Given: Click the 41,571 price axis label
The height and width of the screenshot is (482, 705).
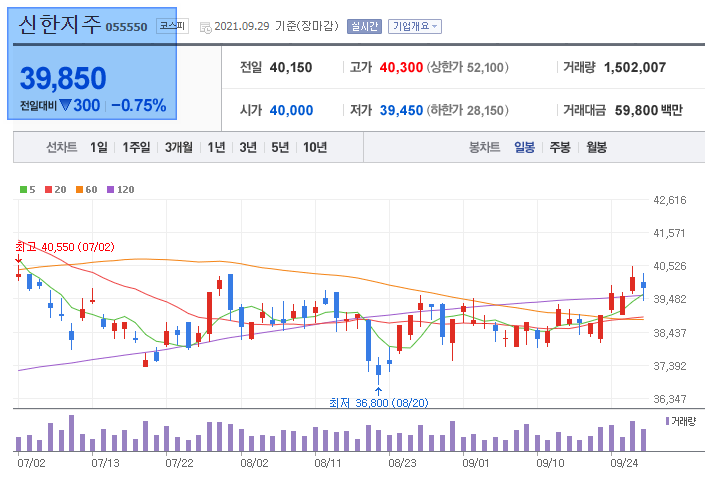Looking at the screenshot, I should click(x=669, y=233).
